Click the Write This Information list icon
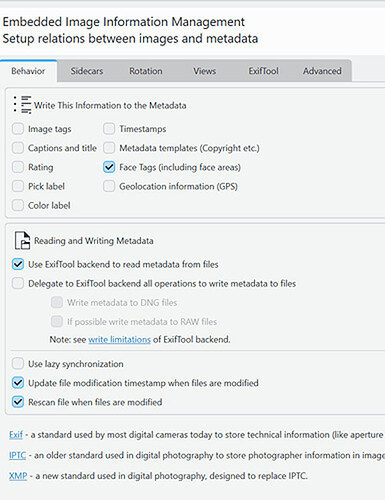 [x=22, y=105]
